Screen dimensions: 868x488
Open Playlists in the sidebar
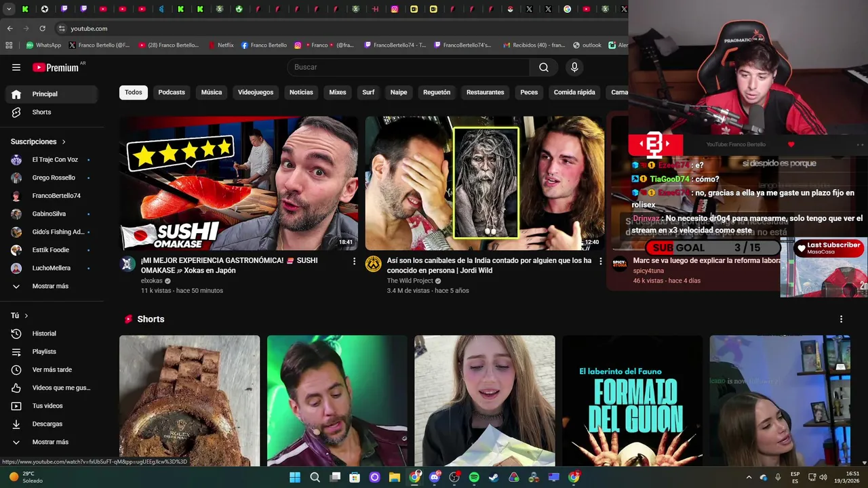click(52, 352)
